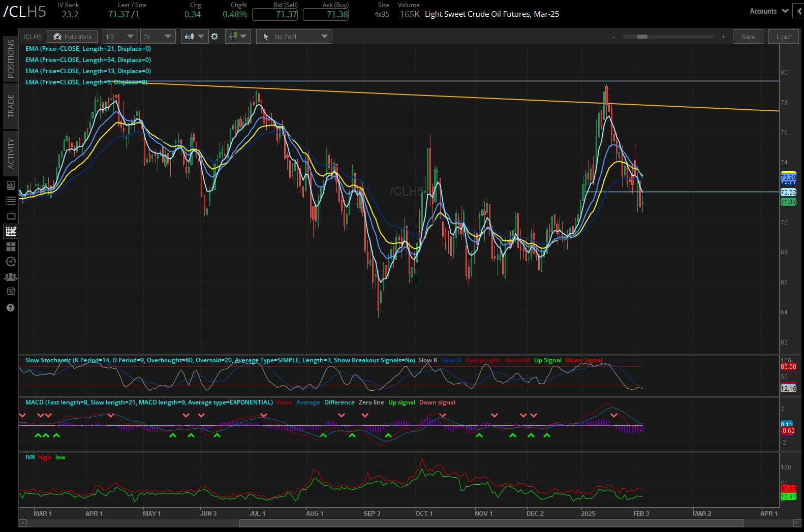804x532 pixels.
Task: Click the help question mark icon
Action: pos(11,307)
